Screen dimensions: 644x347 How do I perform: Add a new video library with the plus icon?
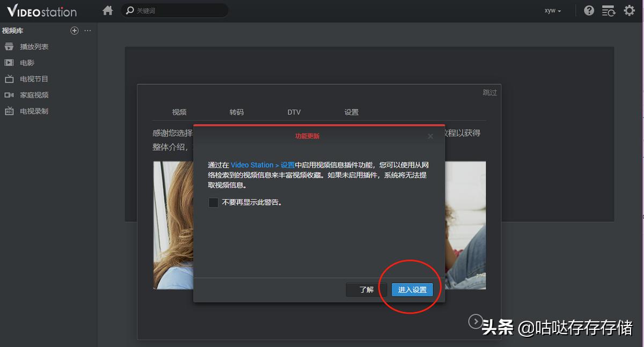74,31
